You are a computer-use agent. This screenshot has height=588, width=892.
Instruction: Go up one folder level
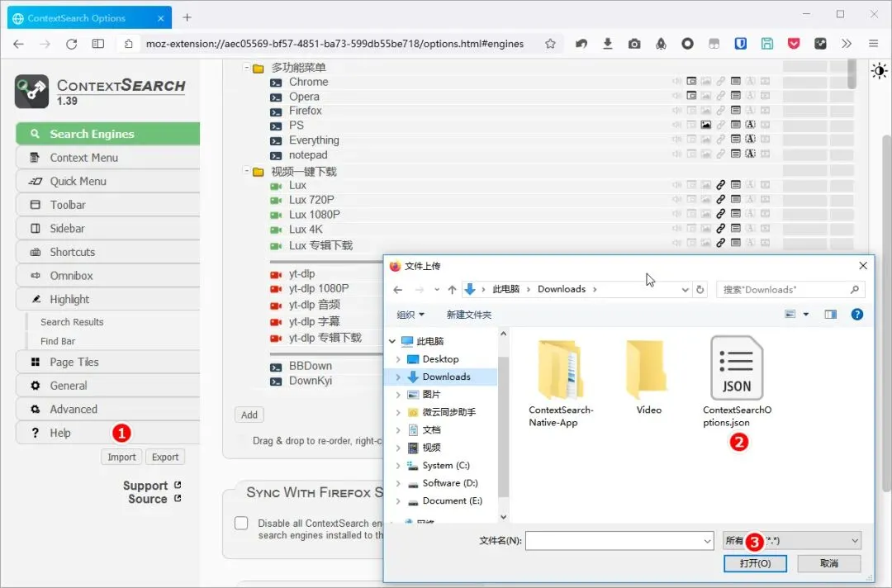pos(452,289)
